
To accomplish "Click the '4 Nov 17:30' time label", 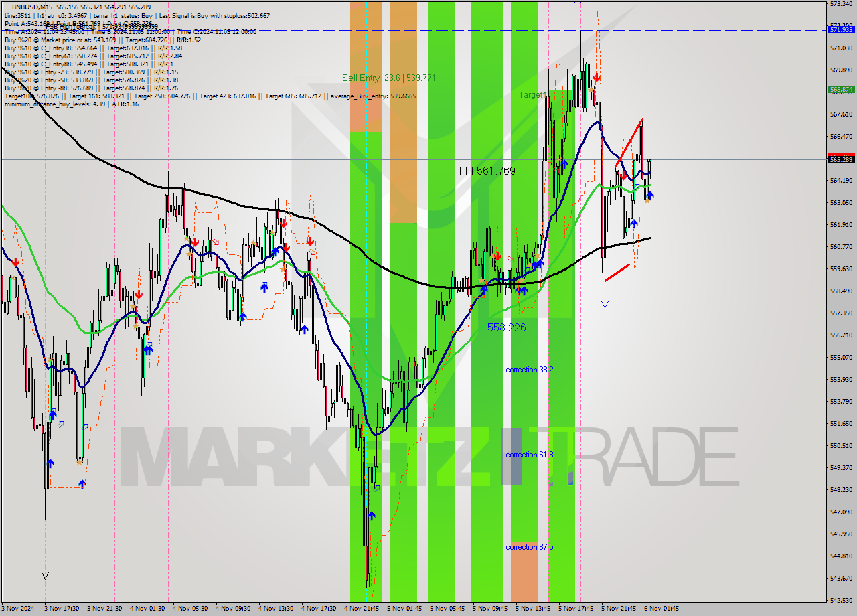I will 319,609.
